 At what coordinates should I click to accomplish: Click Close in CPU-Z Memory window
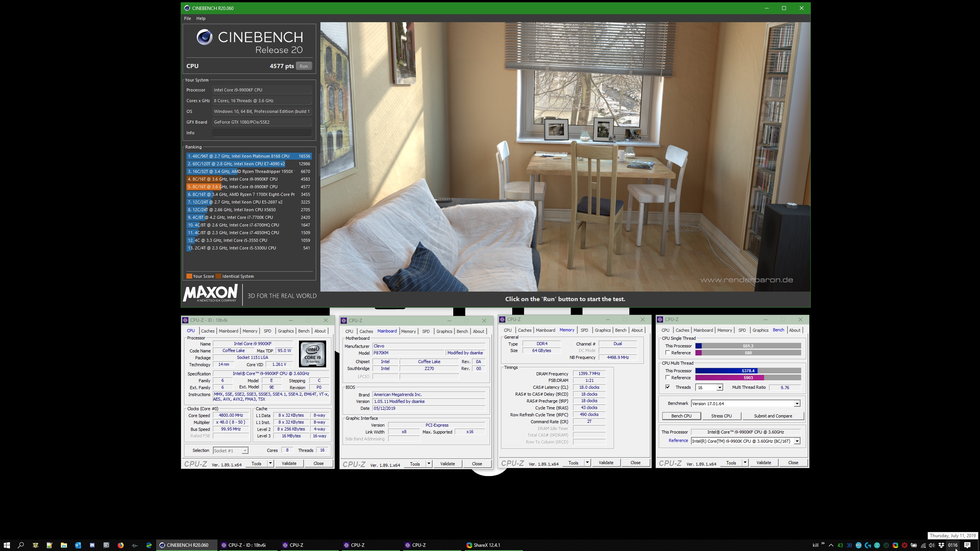(635, 463)
